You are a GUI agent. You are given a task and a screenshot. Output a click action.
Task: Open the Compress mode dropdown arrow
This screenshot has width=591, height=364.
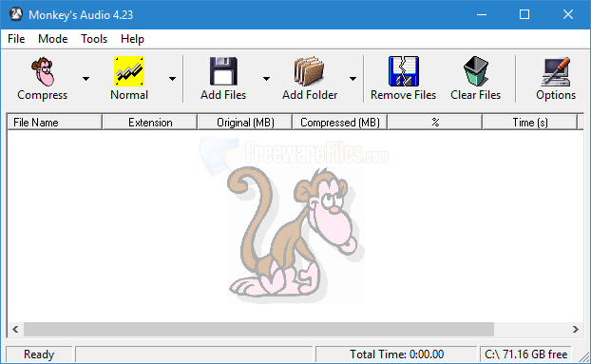(86, 79)
